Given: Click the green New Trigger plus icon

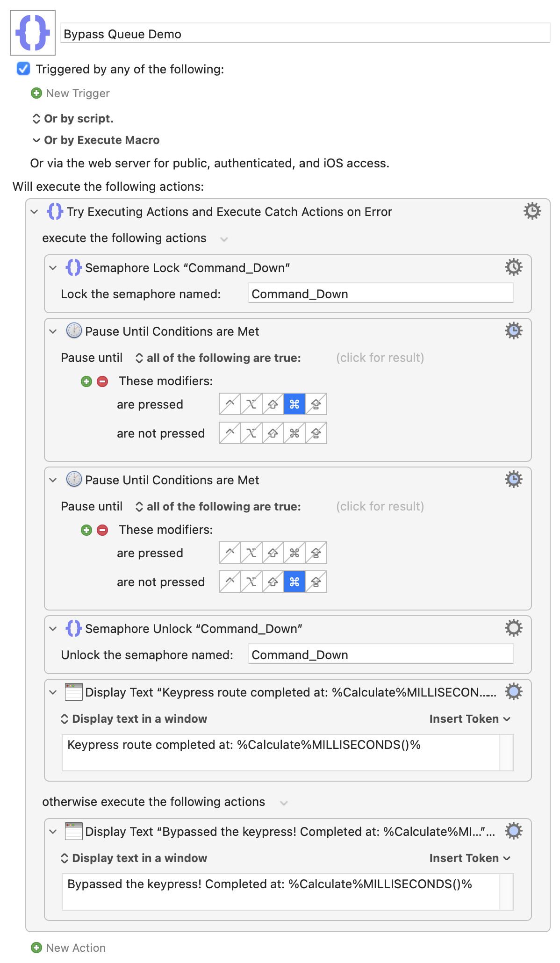Looking at the screenshot, I should pos(36,93).
